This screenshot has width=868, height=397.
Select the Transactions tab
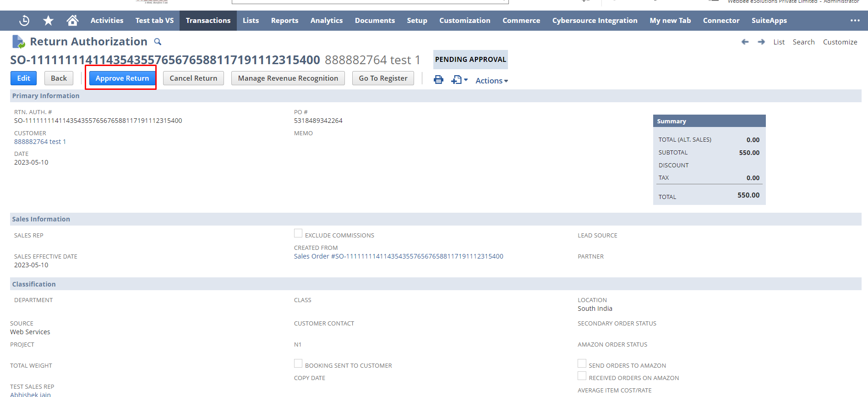[208, 21]
